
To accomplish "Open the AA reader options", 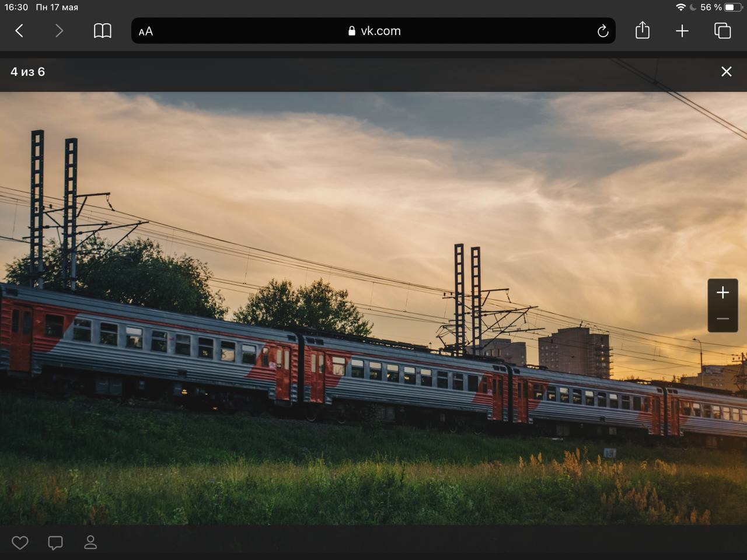I will 146,32.
